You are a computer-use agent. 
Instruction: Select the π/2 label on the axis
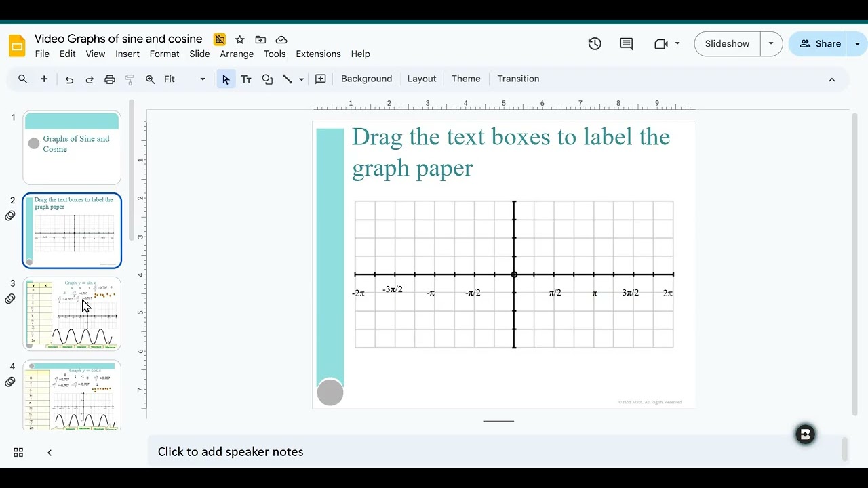tap(555, 293)
